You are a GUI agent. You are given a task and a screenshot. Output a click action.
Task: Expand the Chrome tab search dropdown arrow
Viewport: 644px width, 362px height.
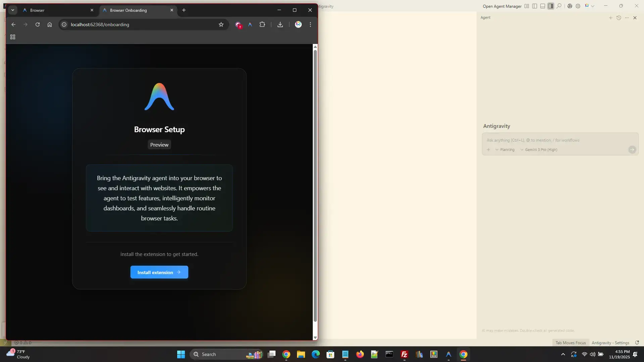click(x=13, y=10)
